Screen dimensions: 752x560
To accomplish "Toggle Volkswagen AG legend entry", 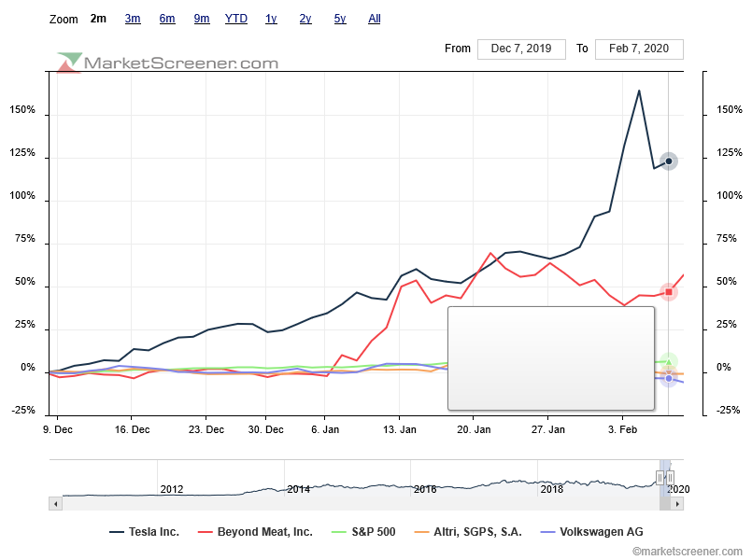I will pyautogui.click(x=592, y=532).
